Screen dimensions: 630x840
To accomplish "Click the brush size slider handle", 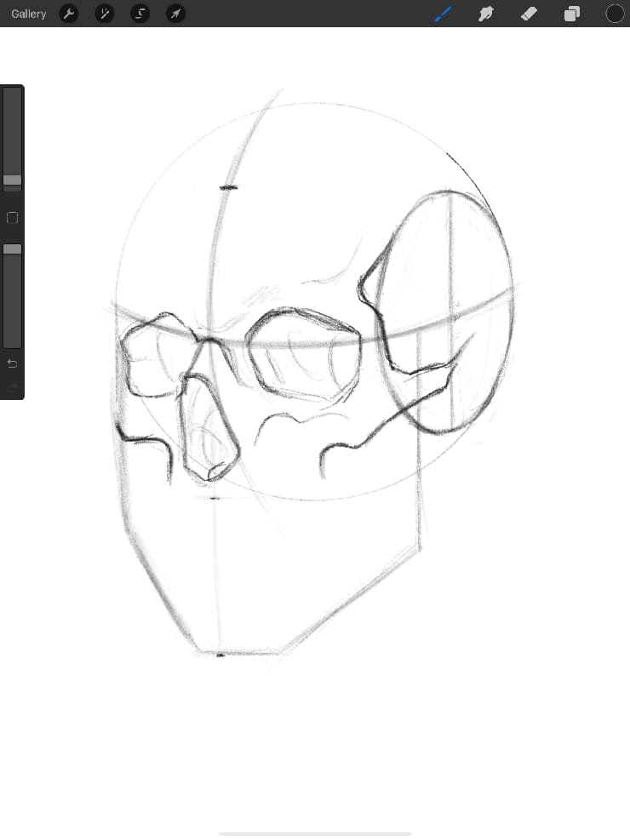I will tap(12, 180).
